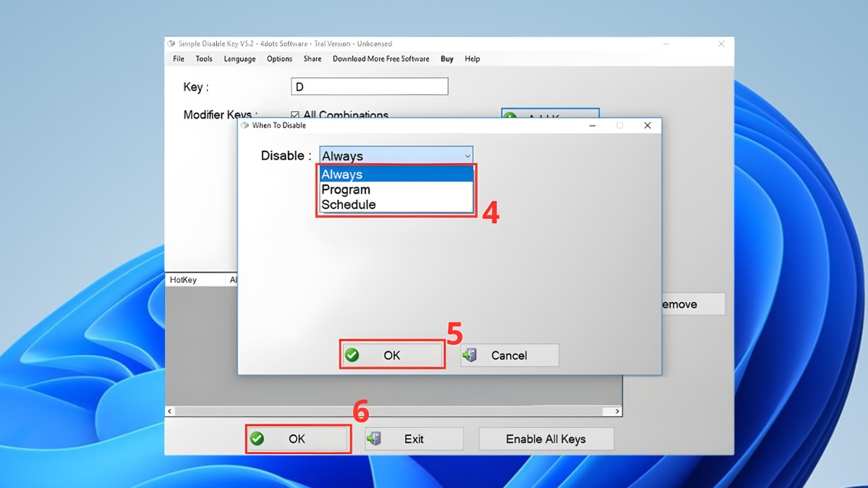Click the green checkmark icon on dialog OK button
The width and height of the screenshot is (868, 488).
pos(352,355)
